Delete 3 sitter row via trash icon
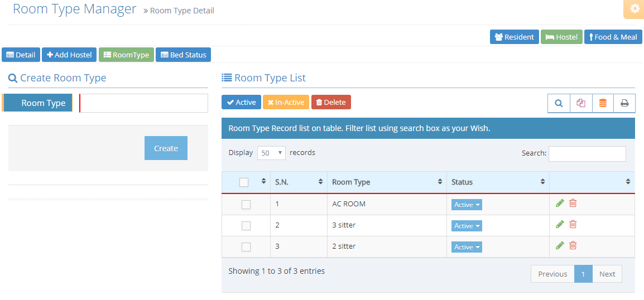This screenshot has width=644, height=300. (x=573, y=224)
